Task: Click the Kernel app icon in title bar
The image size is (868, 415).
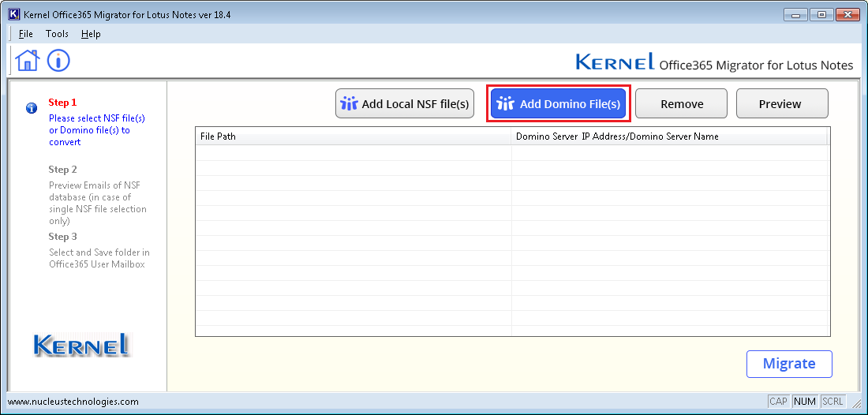Action: coord(14,14)
